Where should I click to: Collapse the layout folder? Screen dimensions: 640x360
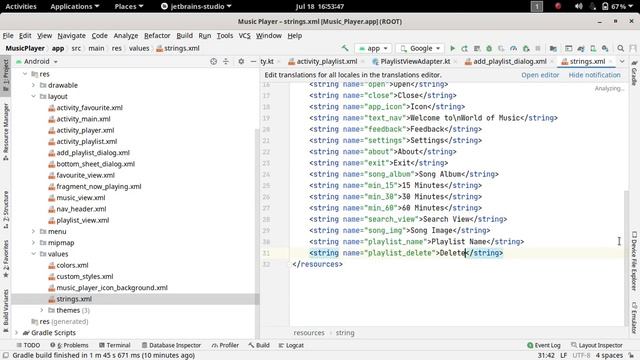pos(33,96)
